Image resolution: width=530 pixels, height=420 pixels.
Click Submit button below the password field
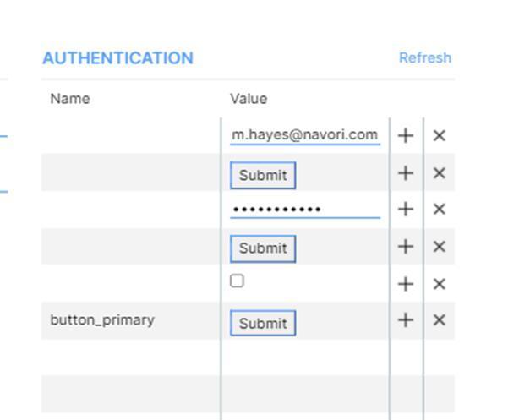click(x=263, y=248)
